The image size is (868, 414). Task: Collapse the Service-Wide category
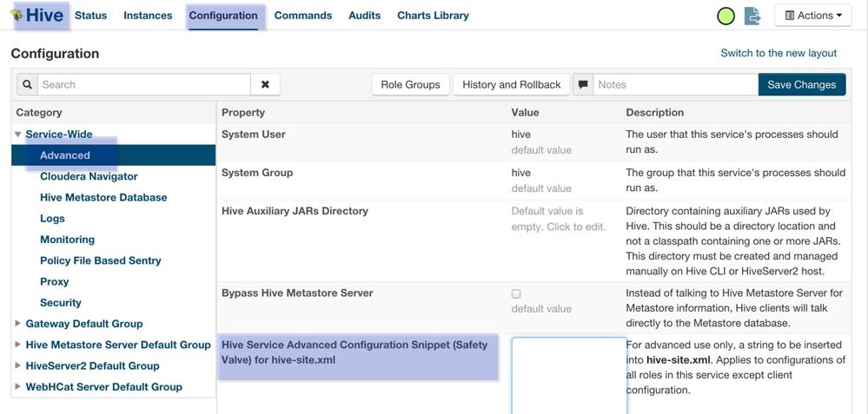18,135
